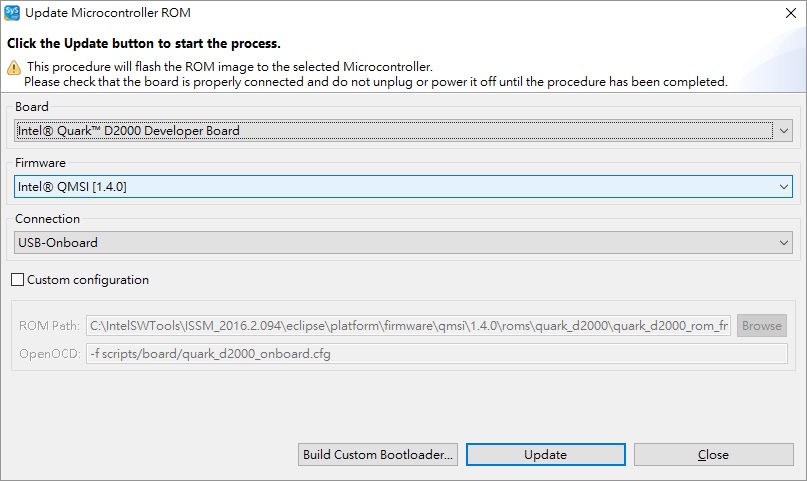This screenshot has height=481, width=807.
Task: Click inside the OpenOCD text field
Action: 437,353
